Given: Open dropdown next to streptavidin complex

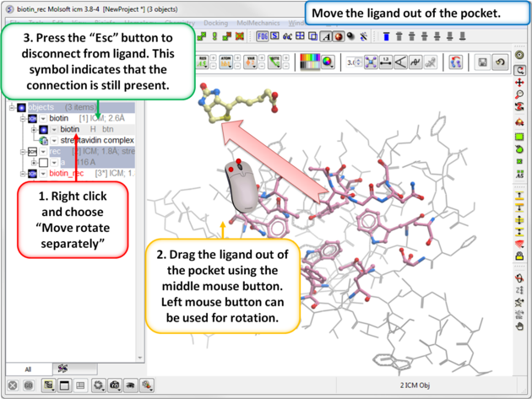Looking at the screenshot, I should (x=53, y=140).
